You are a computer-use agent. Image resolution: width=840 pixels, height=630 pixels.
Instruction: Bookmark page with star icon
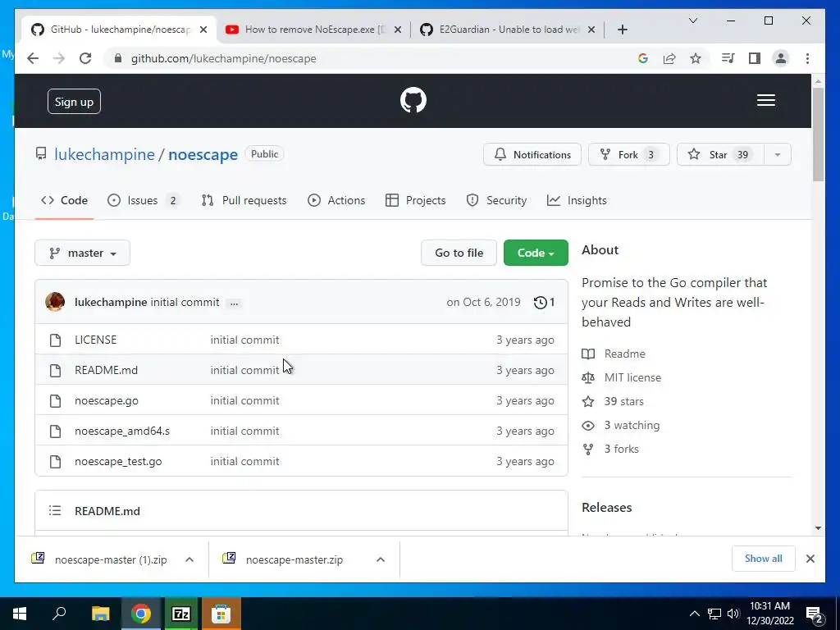tap(696, 58)
